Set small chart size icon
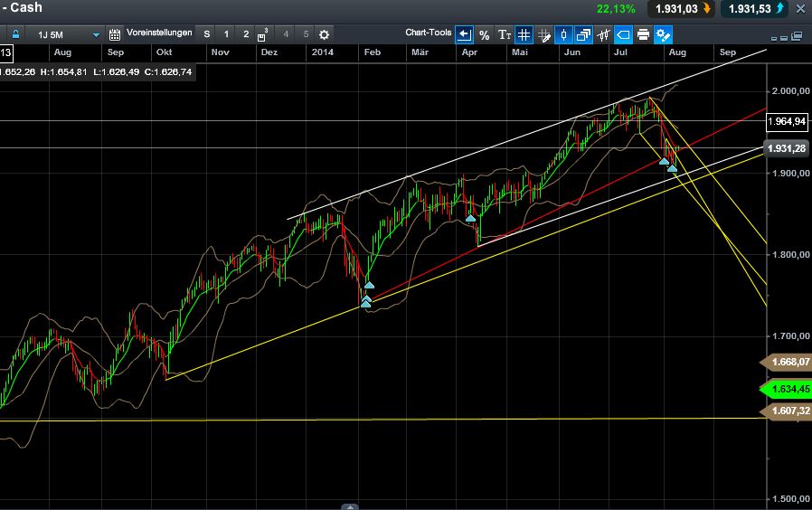 pos(774,38)
